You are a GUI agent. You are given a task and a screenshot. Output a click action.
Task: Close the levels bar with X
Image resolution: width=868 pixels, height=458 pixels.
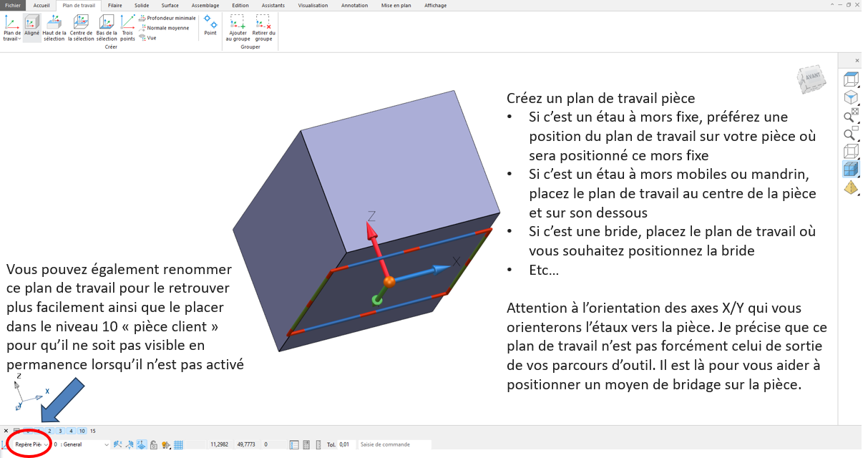[6, 431]
